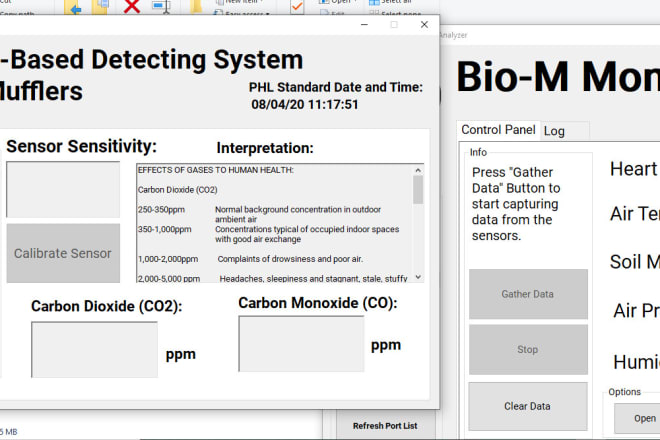Image resolution: width=660 pixels, height=440 pixels.
Task: Click the Copy to icon in Explorer ribbon
Action: coord(100,7)
